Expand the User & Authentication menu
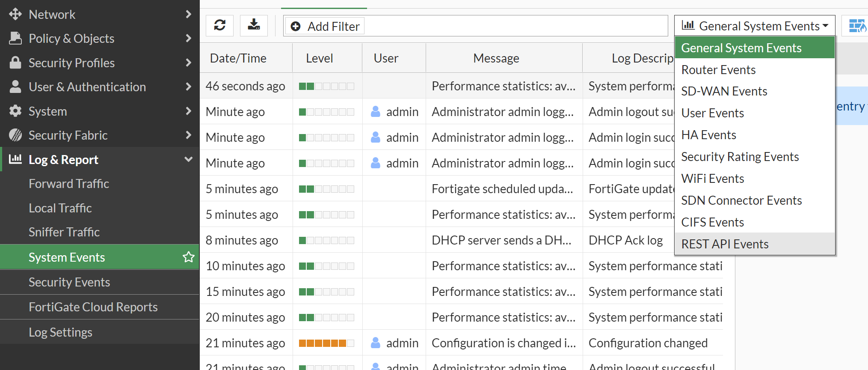The image size is (868, 370). (x=188, y=87)
